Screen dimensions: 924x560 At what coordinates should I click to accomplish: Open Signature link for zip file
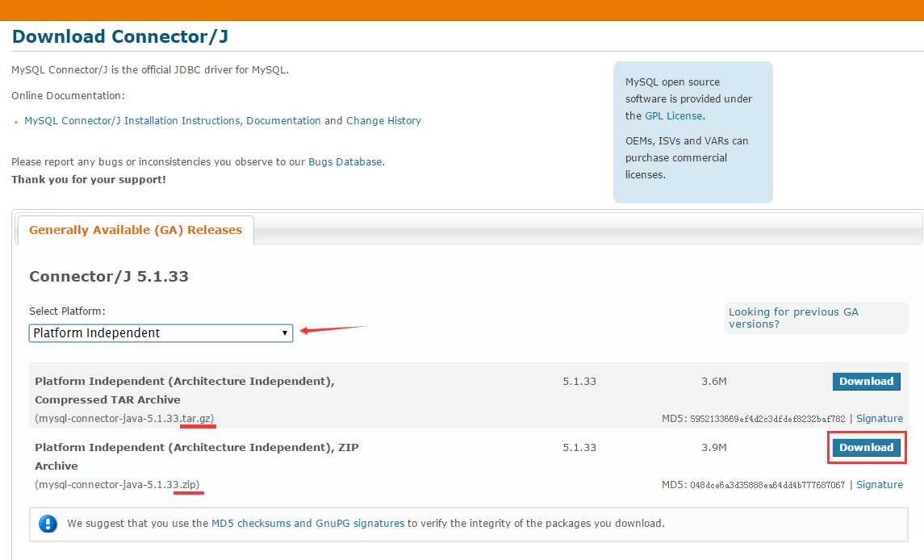point(880,484)
